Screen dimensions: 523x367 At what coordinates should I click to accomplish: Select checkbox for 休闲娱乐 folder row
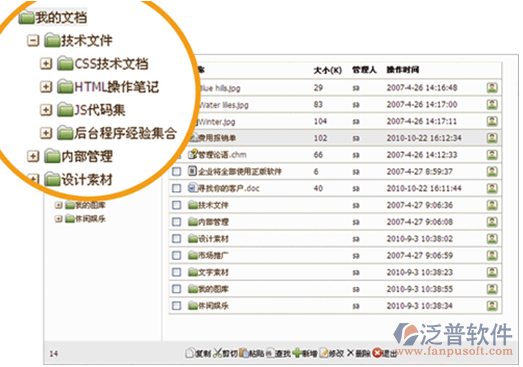coord(176,306)
